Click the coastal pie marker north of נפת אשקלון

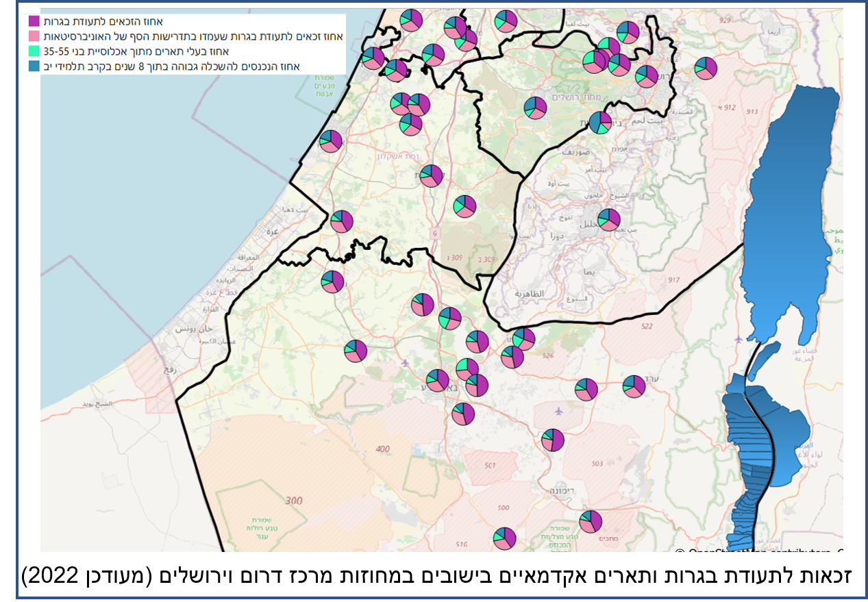pyautogui.click(x=330, y=141)
